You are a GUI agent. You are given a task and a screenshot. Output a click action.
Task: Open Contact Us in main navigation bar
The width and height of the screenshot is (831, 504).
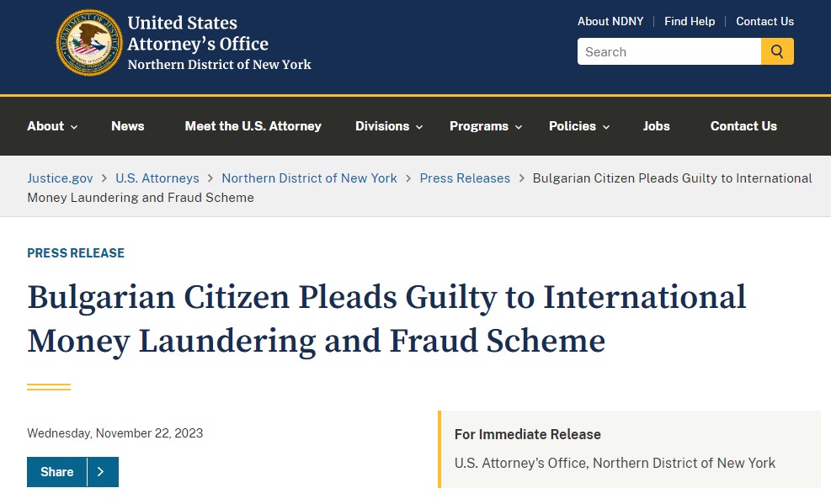click(x=743, y=126)
